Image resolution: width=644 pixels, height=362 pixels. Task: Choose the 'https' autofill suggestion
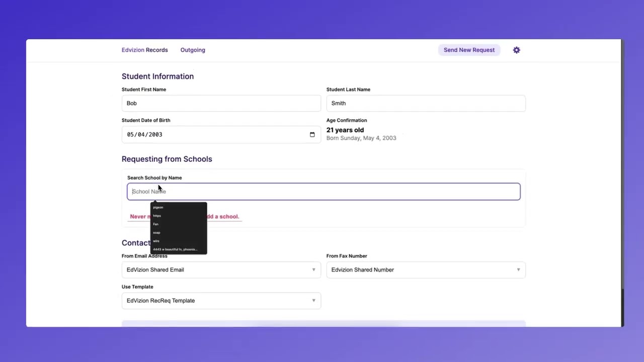point(179,216)
